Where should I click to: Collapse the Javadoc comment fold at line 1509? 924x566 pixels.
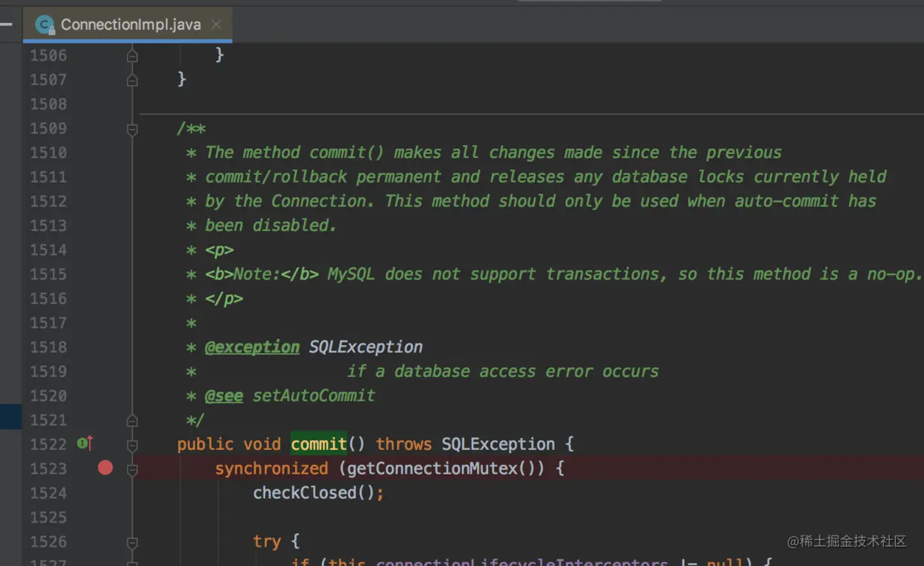click(x=131, y=128)
